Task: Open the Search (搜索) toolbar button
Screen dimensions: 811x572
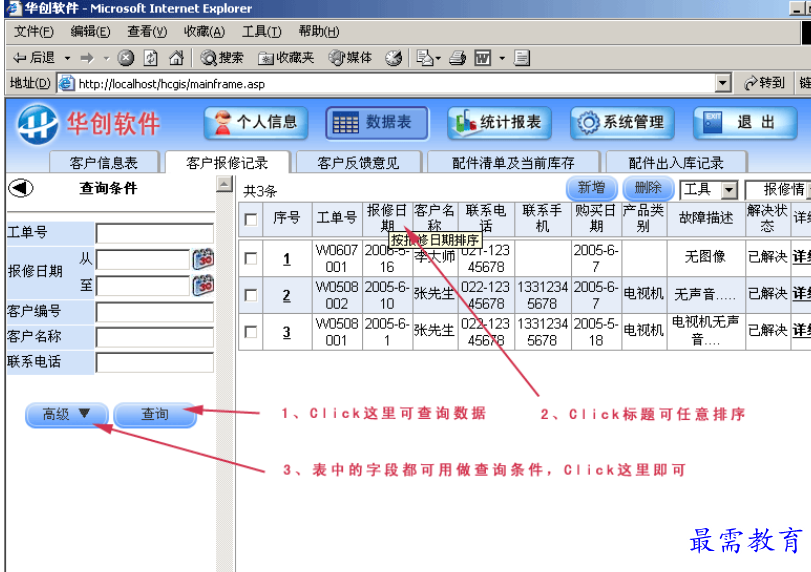Action: click(x=222, y=58)
